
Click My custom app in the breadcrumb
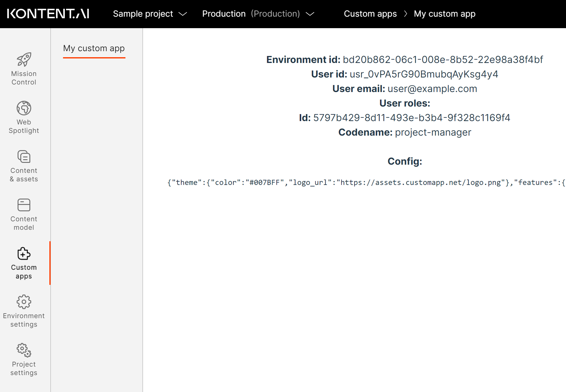(x=444, y=14)
